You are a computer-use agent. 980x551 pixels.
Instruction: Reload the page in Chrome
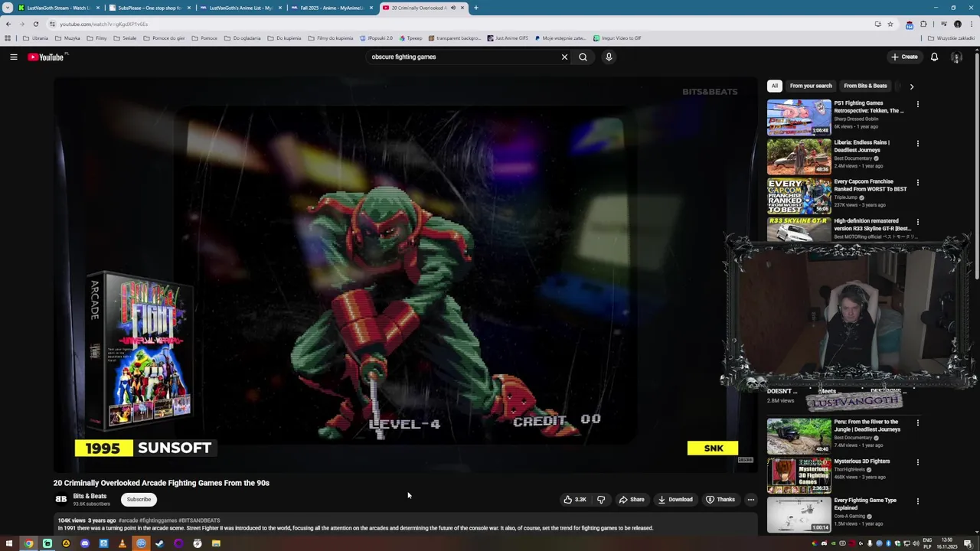35,24
